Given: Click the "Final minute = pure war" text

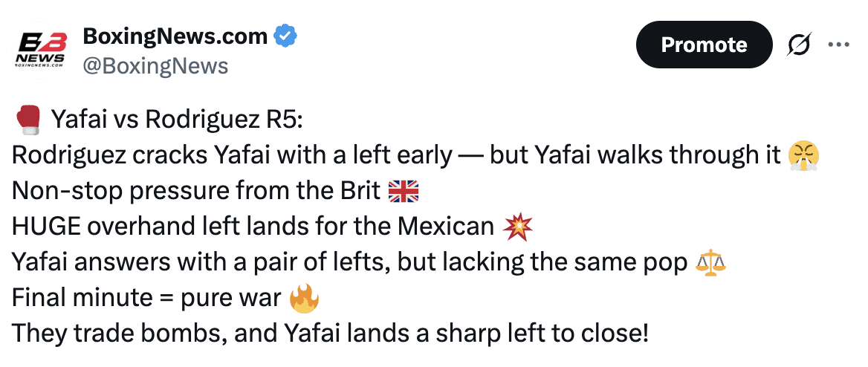Looking at the screenshot, I should (146, 298).
